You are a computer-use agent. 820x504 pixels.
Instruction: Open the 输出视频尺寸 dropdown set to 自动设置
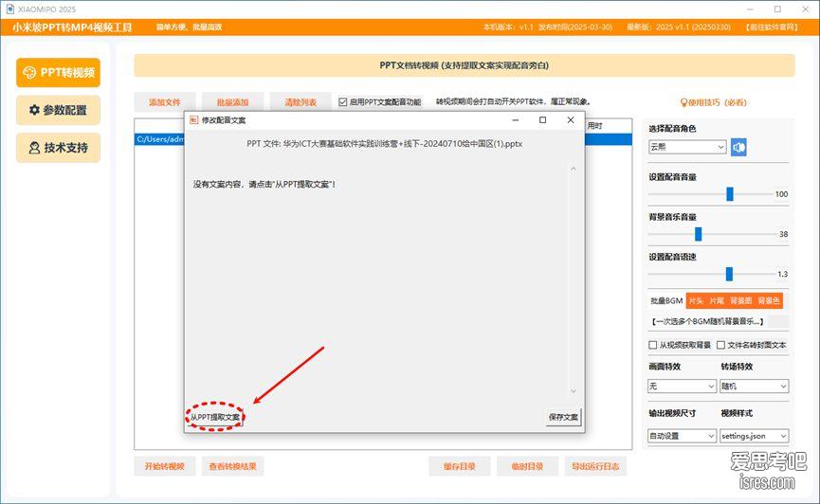(682, 436)
